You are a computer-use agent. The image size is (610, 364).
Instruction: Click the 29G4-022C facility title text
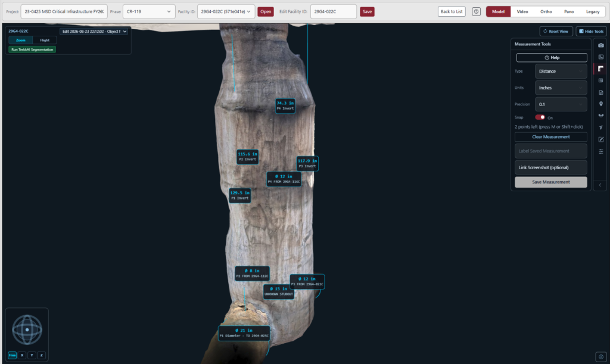click(x=18, y=31)
